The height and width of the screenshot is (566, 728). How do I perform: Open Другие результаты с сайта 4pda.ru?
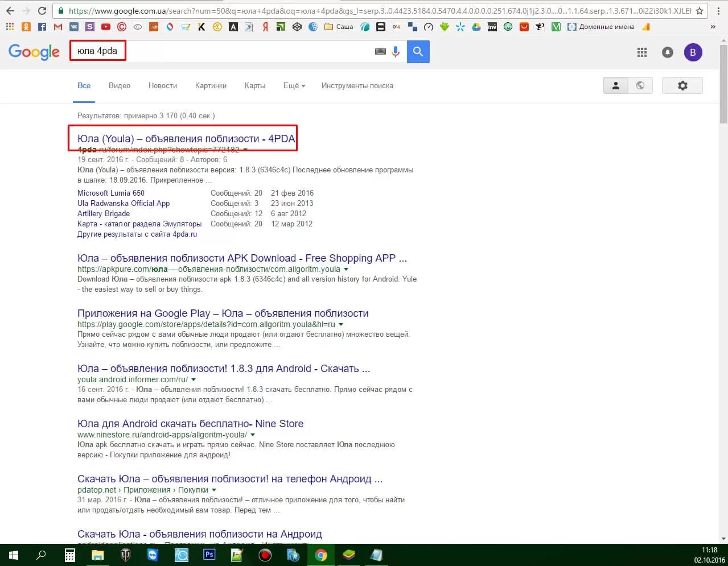[x=137, y=234]
